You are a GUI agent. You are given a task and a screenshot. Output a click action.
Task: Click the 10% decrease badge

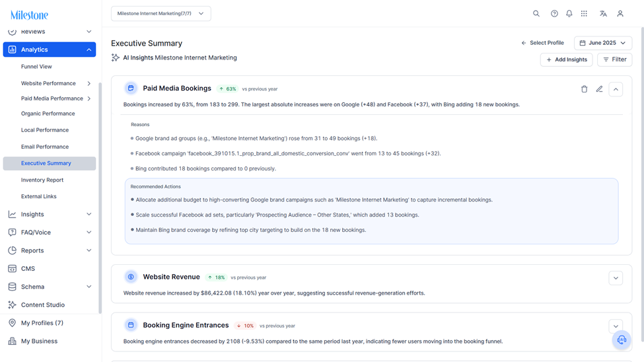[245, 326]
